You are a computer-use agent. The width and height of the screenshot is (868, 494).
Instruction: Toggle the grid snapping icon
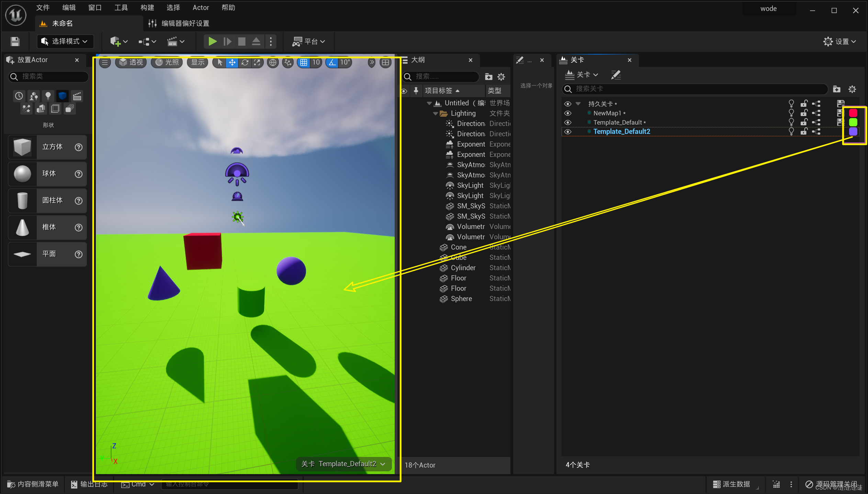[304, 62]
